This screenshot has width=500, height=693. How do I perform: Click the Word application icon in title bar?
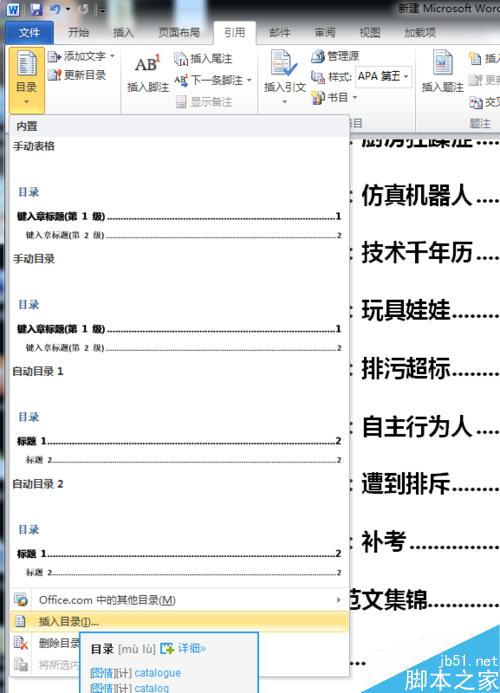(x=13, y=9)
